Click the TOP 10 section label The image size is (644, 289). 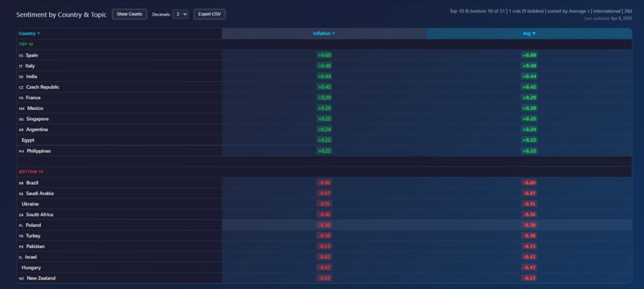coord(26,45)
